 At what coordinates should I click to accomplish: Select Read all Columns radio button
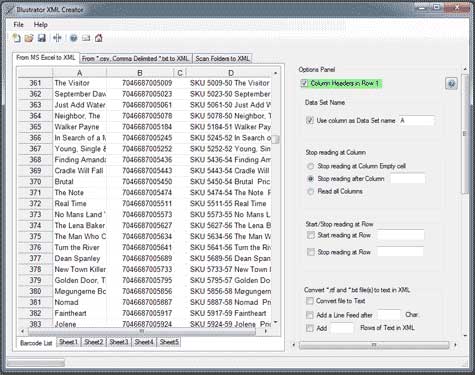[310, 191]
